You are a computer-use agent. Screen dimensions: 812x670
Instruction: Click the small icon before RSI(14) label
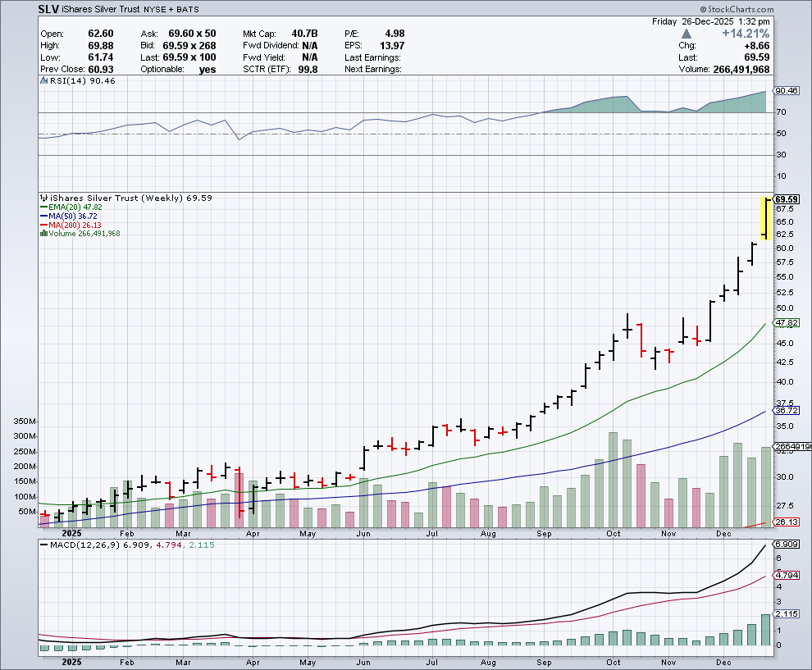[x=44, y=80]
